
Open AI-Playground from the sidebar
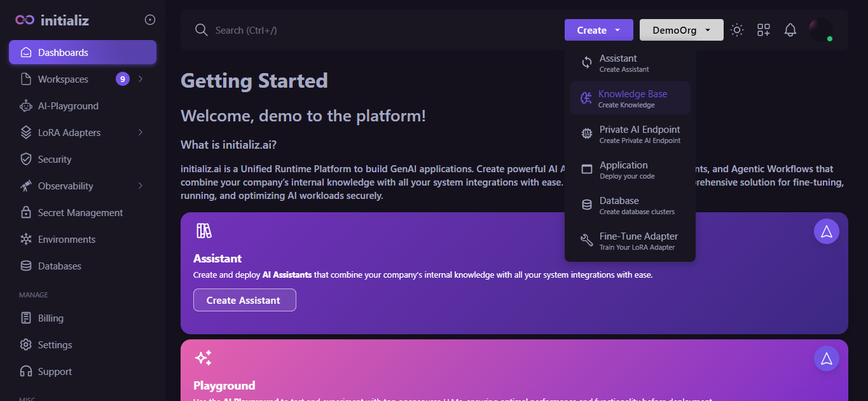click(x=83, y=105)
